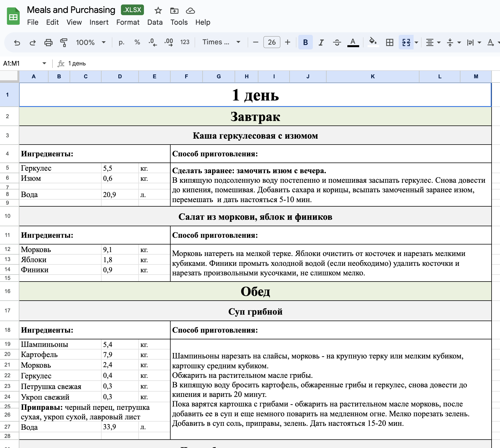
Task: Select cell with value 33,9
Action: point(120,427)
